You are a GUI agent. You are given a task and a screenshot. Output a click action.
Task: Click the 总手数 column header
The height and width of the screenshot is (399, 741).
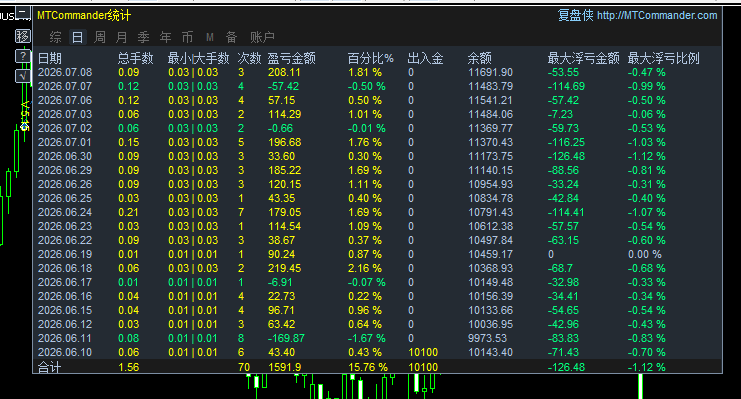136,59
